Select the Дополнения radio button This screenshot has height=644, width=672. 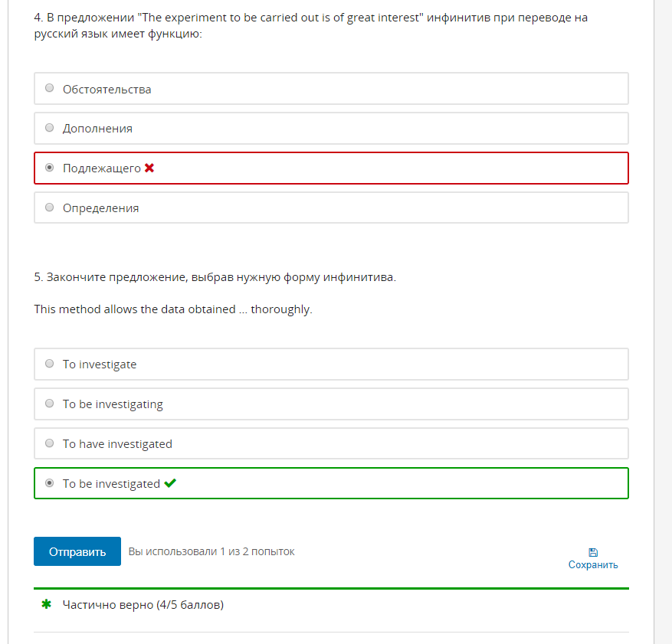click(x=50, y=128)
